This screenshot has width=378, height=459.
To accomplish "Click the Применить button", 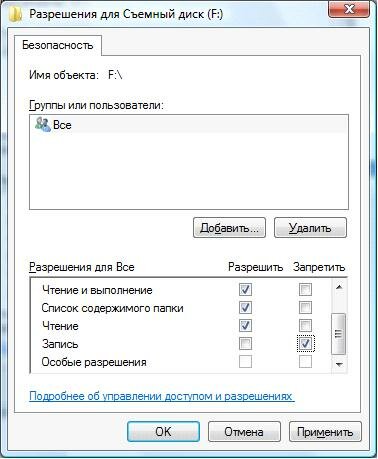I will coord(325,432).
